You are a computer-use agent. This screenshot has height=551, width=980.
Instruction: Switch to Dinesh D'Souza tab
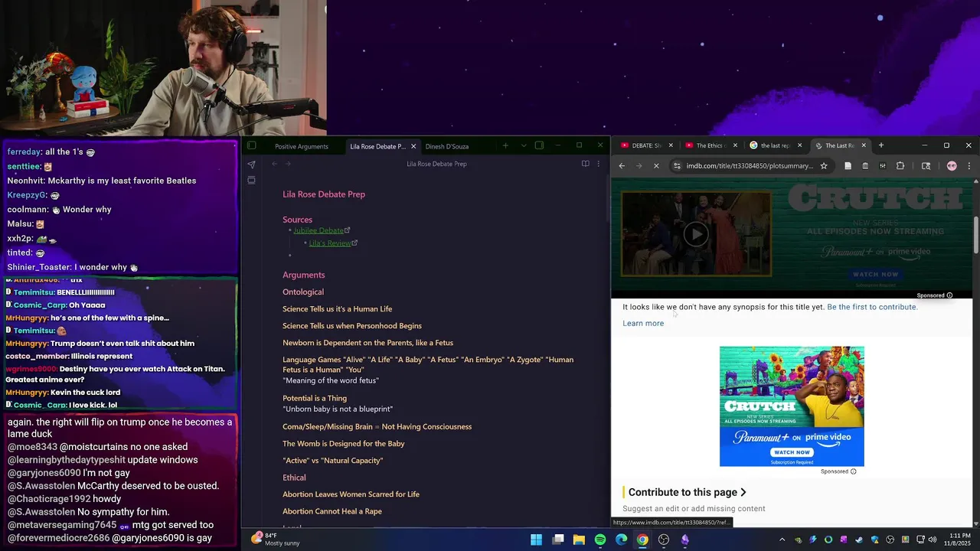click(x=447, y=146)
